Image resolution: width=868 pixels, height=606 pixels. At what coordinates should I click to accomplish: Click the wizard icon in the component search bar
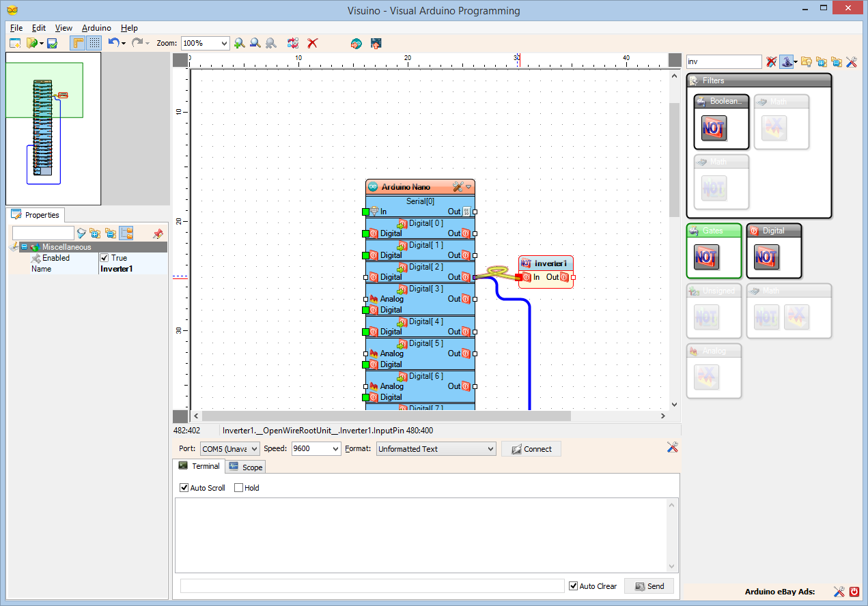(x=787, y=61)
